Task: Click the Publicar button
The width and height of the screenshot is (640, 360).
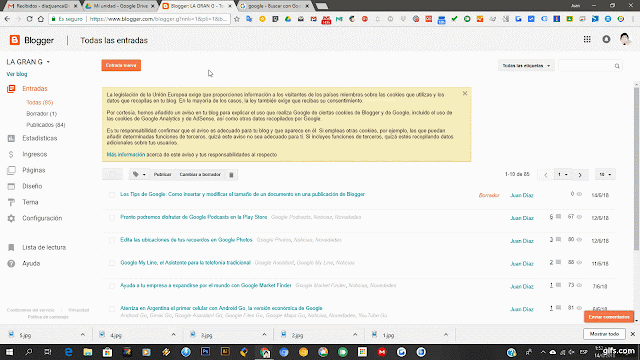Action: pos(162,175)
